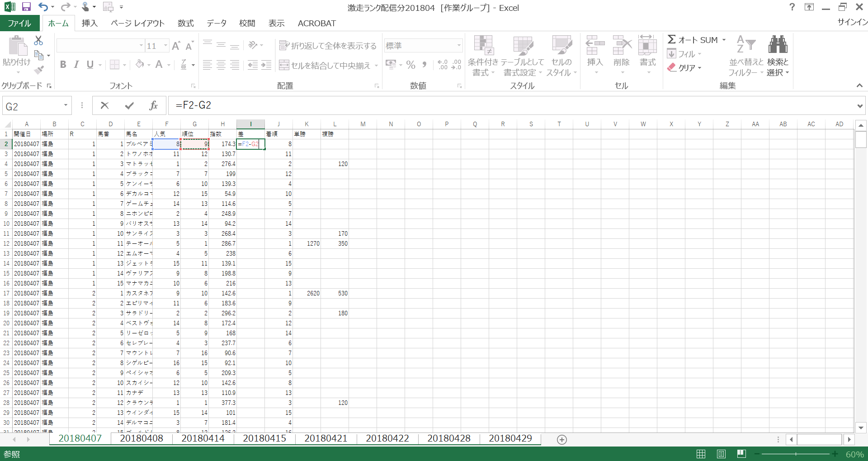Open sheet tab 20180408
868x461 pixels.
142,438
